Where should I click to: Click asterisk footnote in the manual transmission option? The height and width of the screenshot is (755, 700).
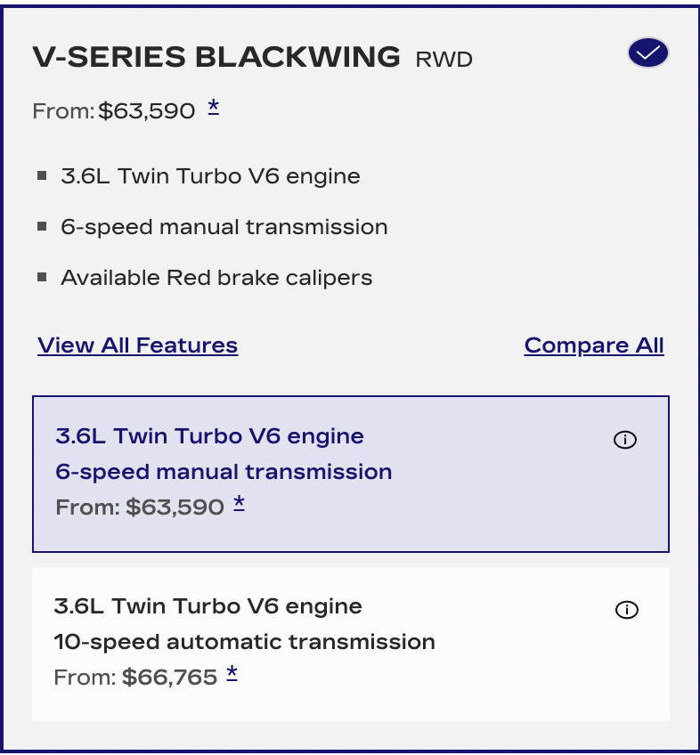[x=239, y=504]
